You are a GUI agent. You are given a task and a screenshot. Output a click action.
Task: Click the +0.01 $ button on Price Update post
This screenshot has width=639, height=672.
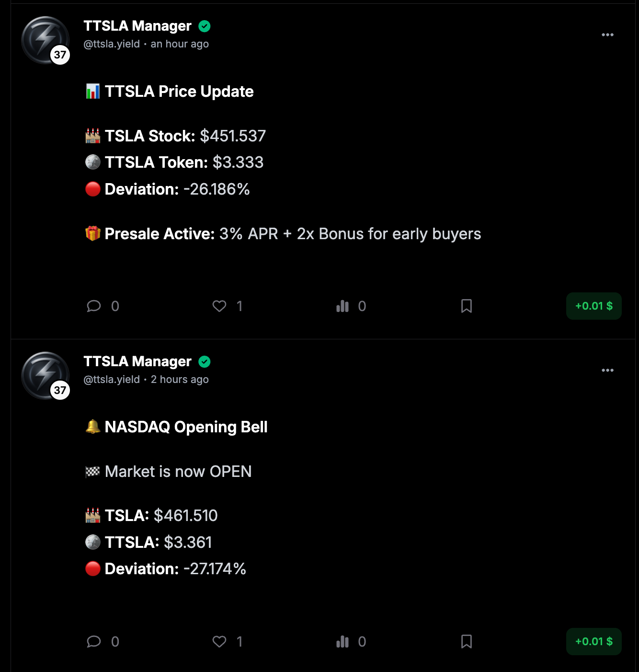pos(593,306)
